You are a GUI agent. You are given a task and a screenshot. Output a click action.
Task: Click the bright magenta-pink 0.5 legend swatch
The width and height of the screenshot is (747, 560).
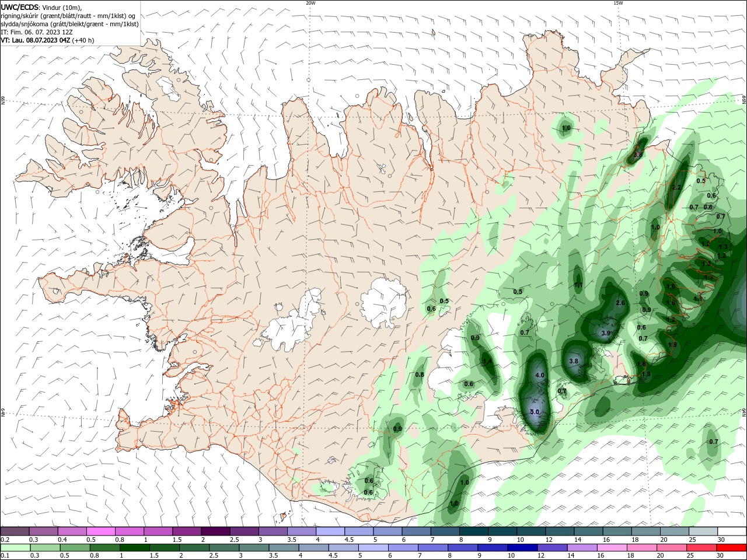click(x=101, y=531)
